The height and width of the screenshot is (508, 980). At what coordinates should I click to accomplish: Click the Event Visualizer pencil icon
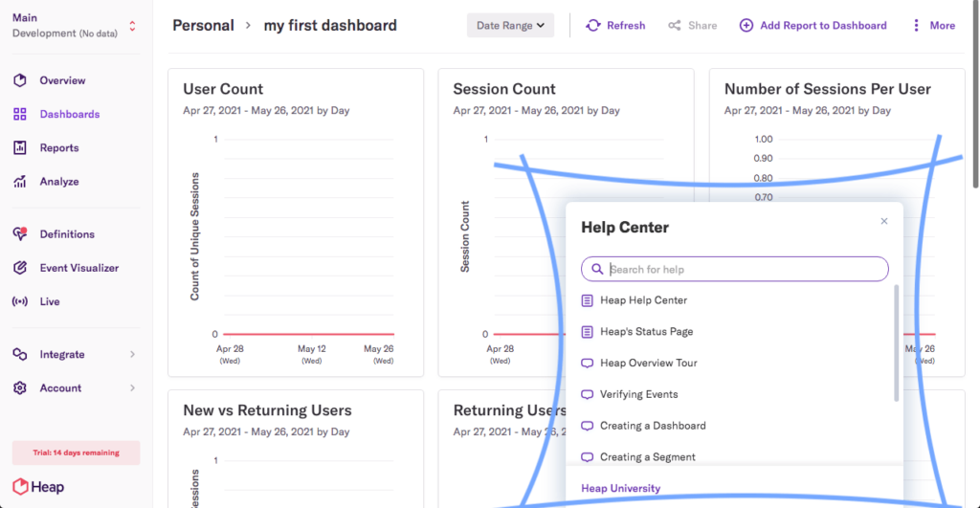20,268
